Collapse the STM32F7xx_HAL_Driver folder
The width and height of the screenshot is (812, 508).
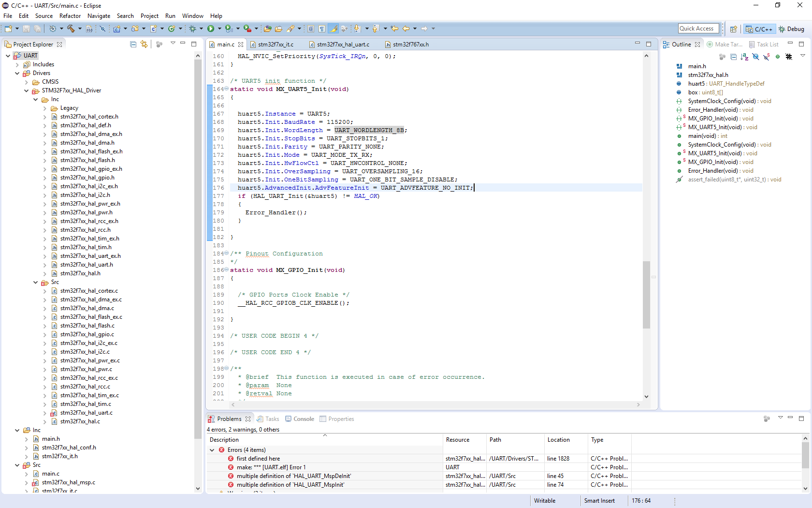coord(26,90)
